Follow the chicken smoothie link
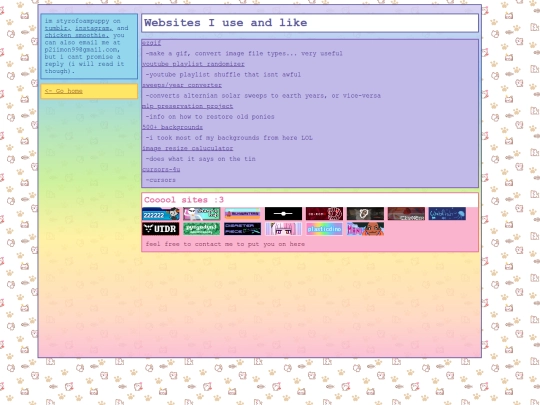Viewport: 540px width, 405px height. (77, 35)
